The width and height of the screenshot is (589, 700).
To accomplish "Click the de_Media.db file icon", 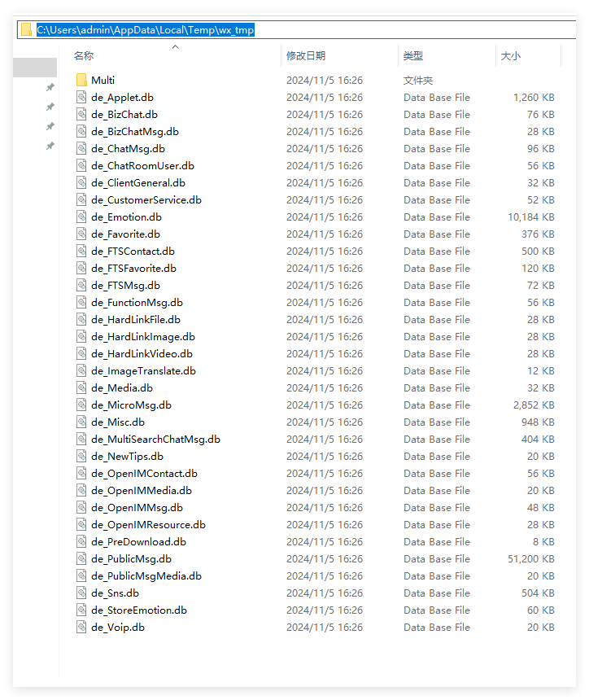I will pos(81,388).
